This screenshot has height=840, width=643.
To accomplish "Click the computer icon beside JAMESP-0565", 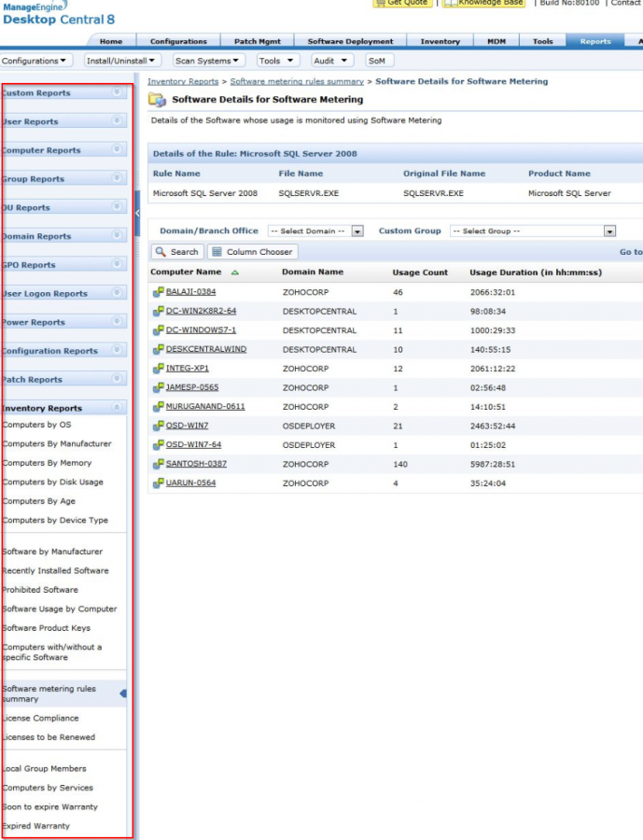I will [x=158, y=387].
